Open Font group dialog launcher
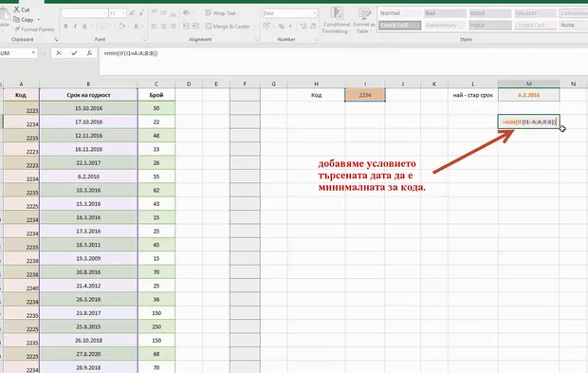The width and height of the screenshot is (588, 373). click(144, 40)
